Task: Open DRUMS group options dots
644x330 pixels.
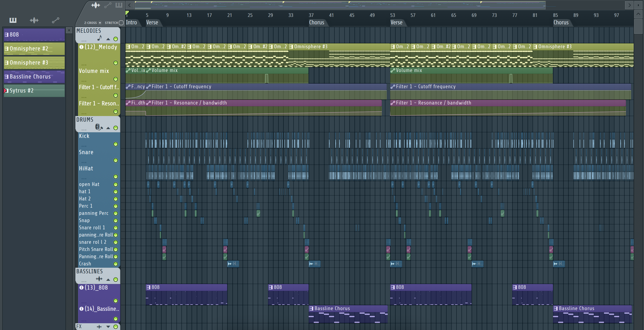Action: (84, 130)
